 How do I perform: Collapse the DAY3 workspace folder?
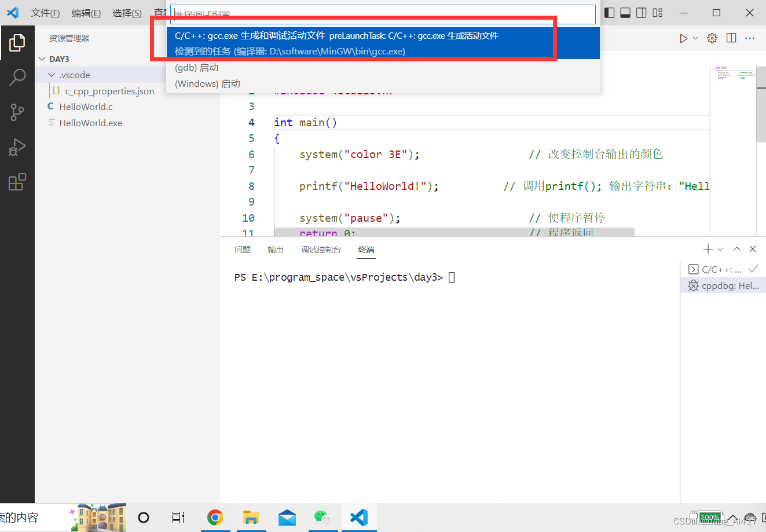[42, 59]
